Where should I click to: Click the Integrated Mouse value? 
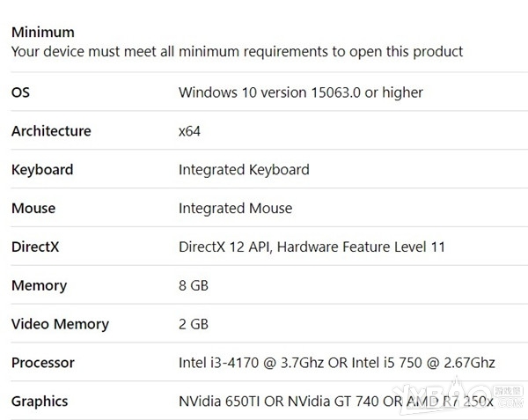[235, 208]
